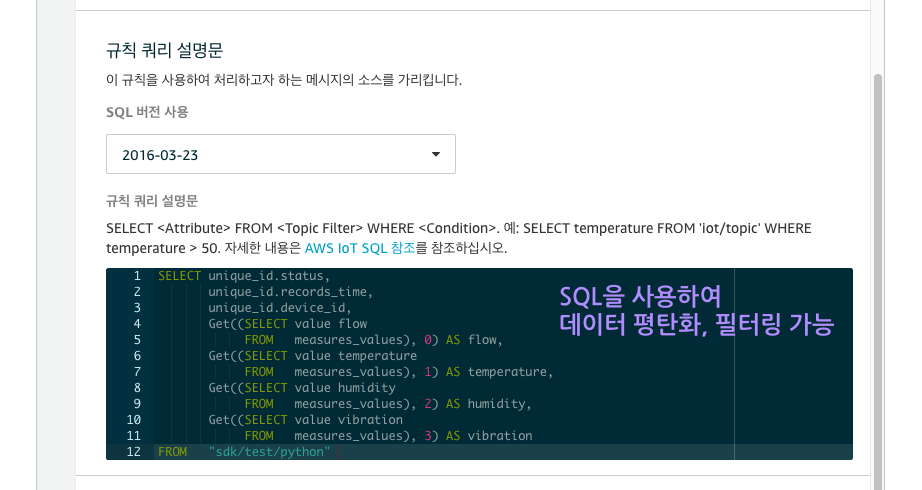
Task: Click the FROM "sdk/test/python" line in editor
Action: 244,452
